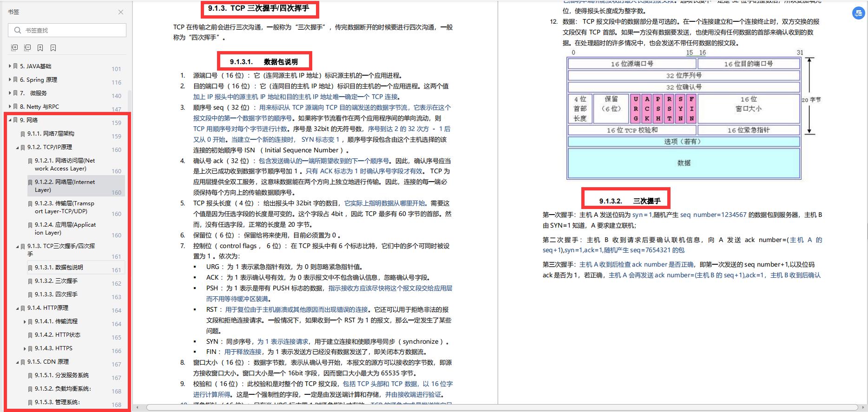Open bookmark 9.1.2.4. 应用层

point(66,229)
